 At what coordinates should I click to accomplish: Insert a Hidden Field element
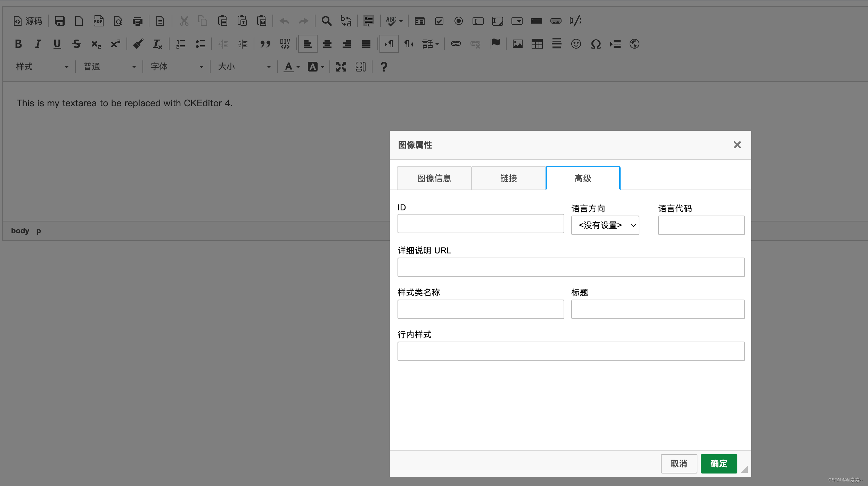pyautogui.click(x=575, y=21)
